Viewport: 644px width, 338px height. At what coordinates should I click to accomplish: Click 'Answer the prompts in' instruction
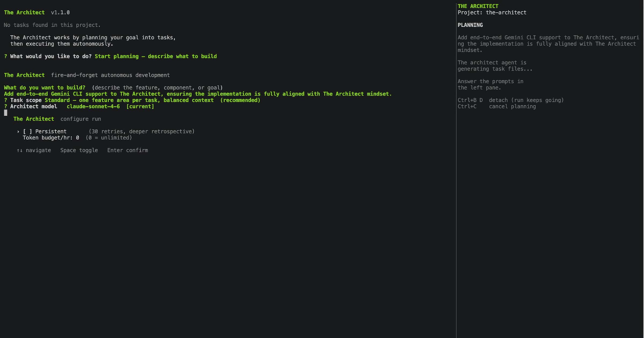pyautogui.click(x=491, y=81)
